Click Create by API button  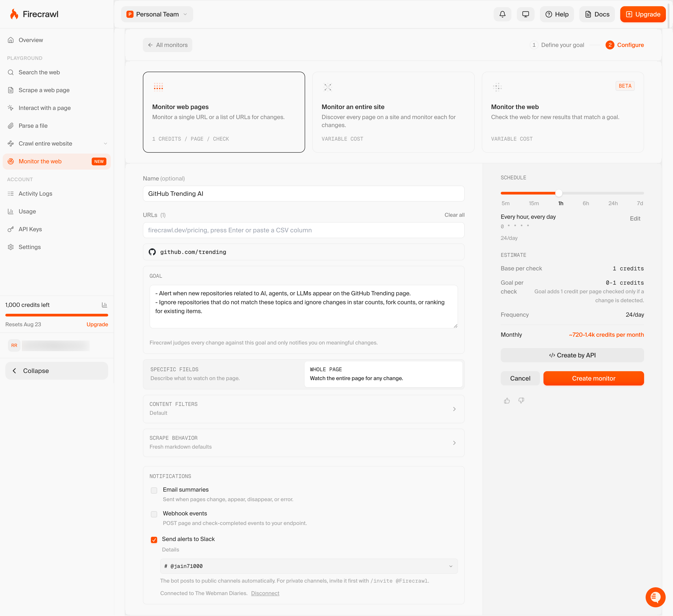pyautogui.click(x=572, y=355)
